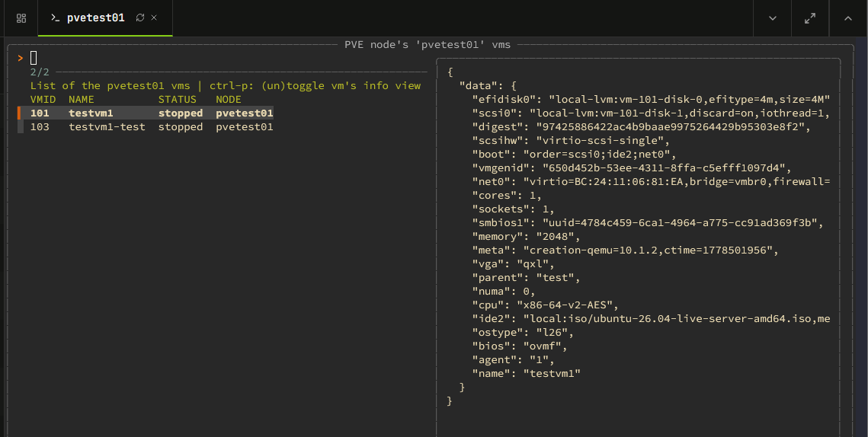Click the NODE column header
The height and width of the screenshot is (437, 868).
(x=229, y=100)
